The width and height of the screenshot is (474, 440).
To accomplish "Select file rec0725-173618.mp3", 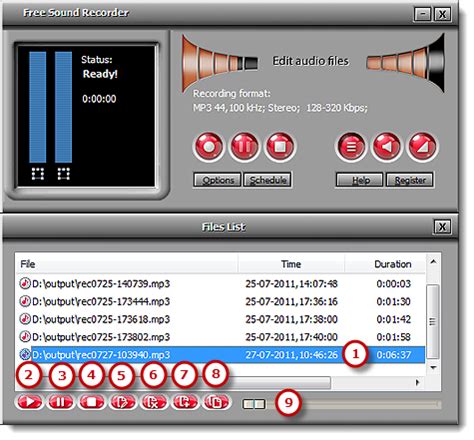I will (101, 319).
